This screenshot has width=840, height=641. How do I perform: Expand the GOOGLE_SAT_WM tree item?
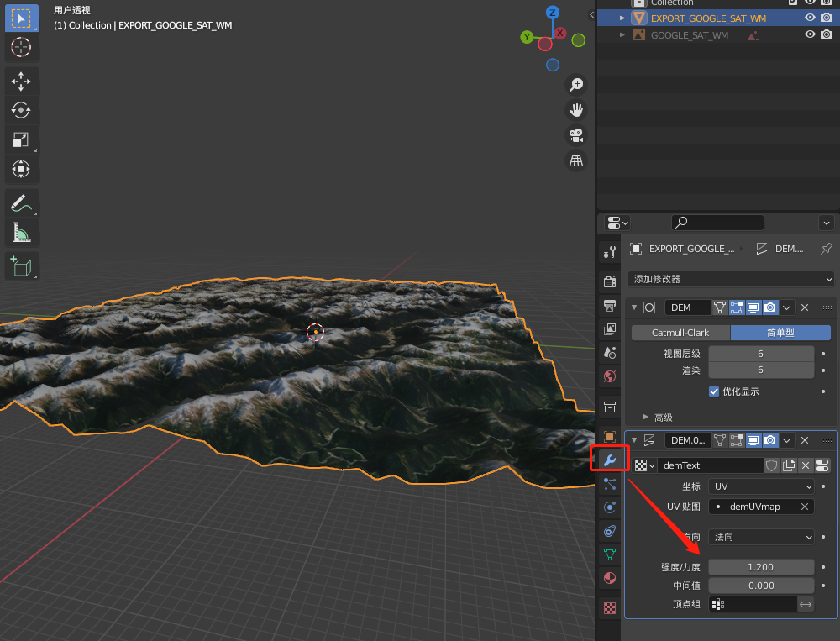(x=622, y=35)
